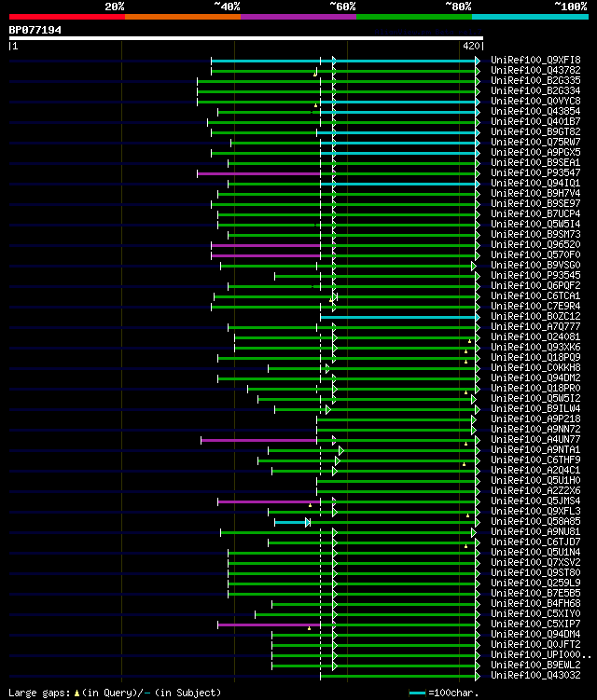Click the red 20% identity legend bar
This screenshot has height=700, width=597.
click(67, 17)
